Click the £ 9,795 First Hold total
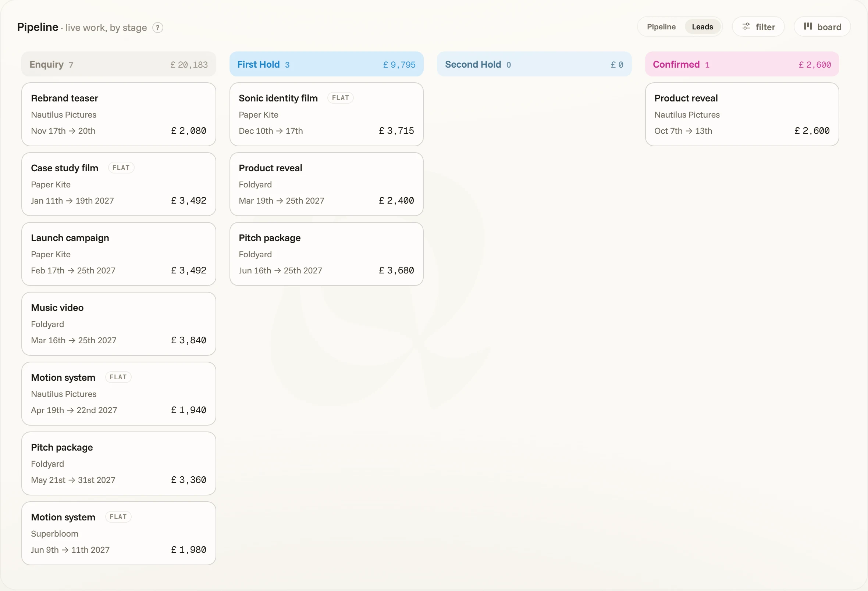The width and height of the screenshot is (868, 591). tap(399, 65)
